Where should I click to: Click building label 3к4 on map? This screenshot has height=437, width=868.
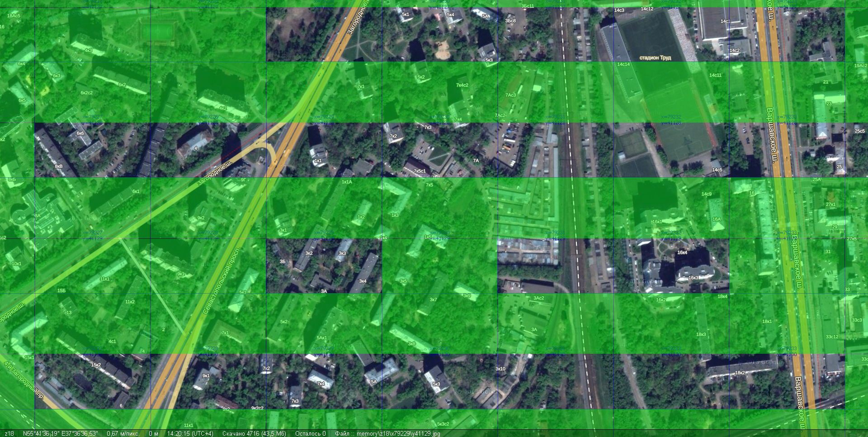(363, 281)
